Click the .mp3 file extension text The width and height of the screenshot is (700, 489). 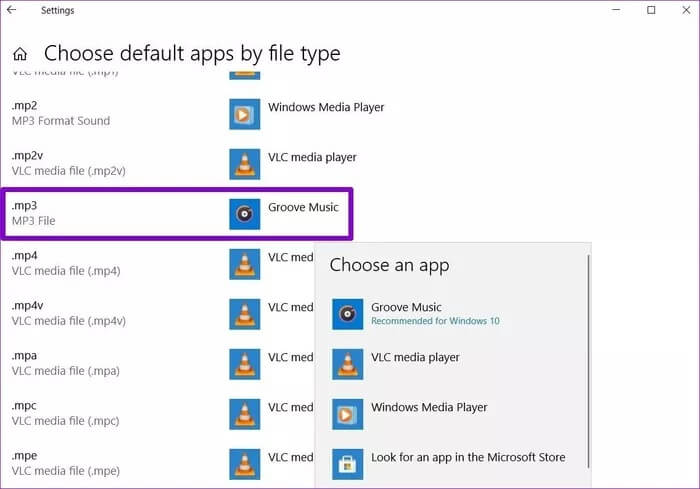click(x=25, y=206)
